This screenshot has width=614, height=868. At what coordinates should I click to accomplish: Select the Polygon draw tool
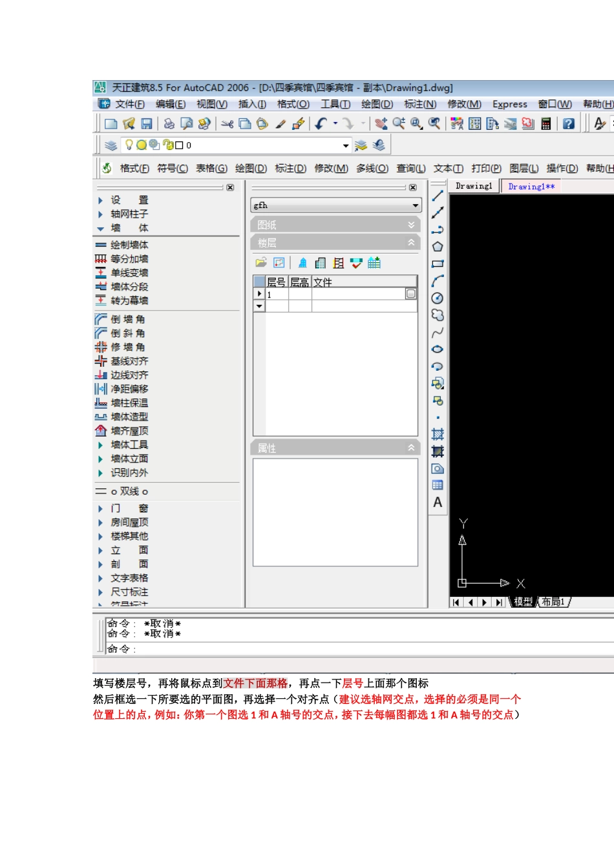pos(438,246)
